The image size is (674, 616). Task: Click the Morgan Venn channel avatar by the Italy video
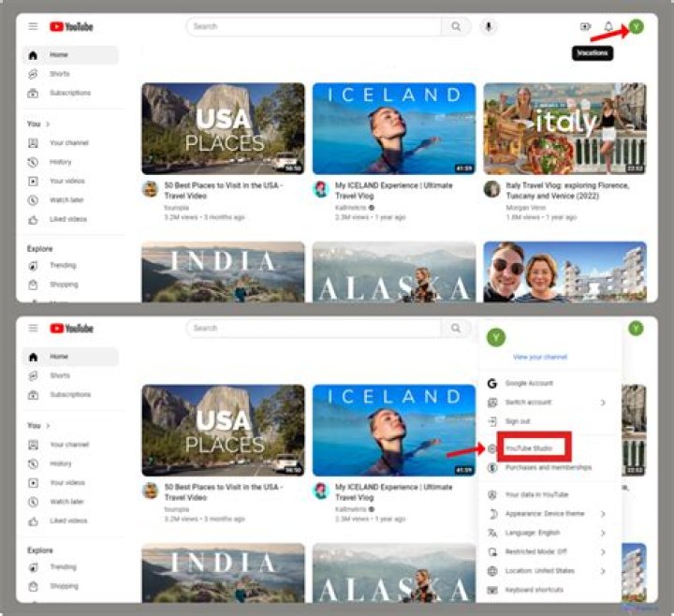pyautogui.click(x=492, y=189)
